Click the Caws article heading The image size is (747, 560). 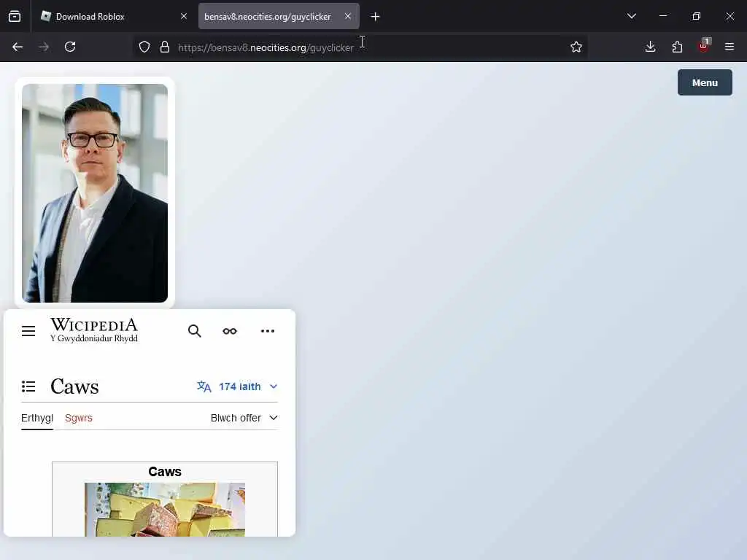[x=75, y=386]
